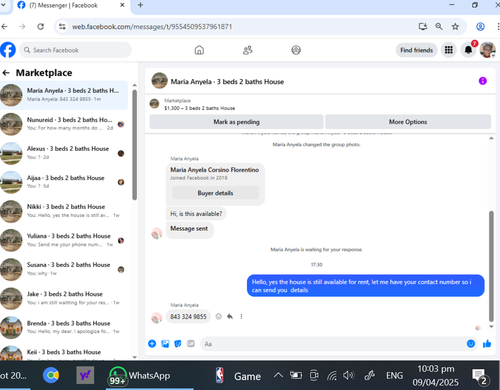The image size is (500, 390).
Task: View site information icon in address bar
Action: tap(62, 27)
